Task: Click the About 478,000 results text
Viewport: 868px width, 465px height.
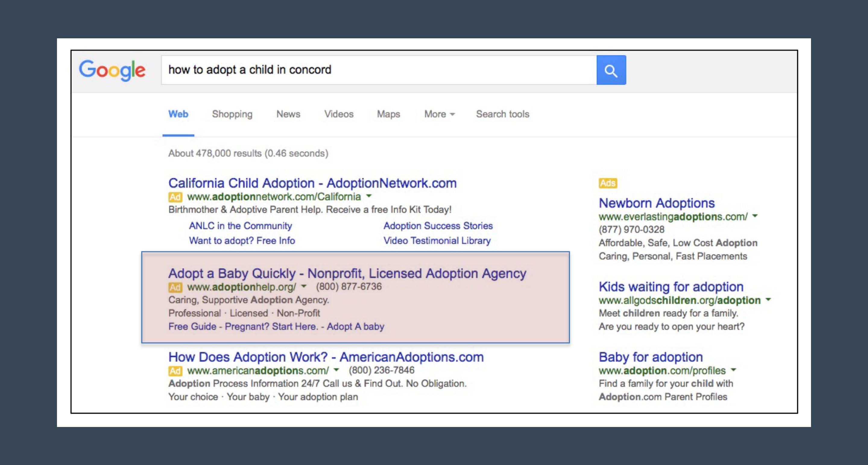Action: pyautogui.click(x=248, y=153)
